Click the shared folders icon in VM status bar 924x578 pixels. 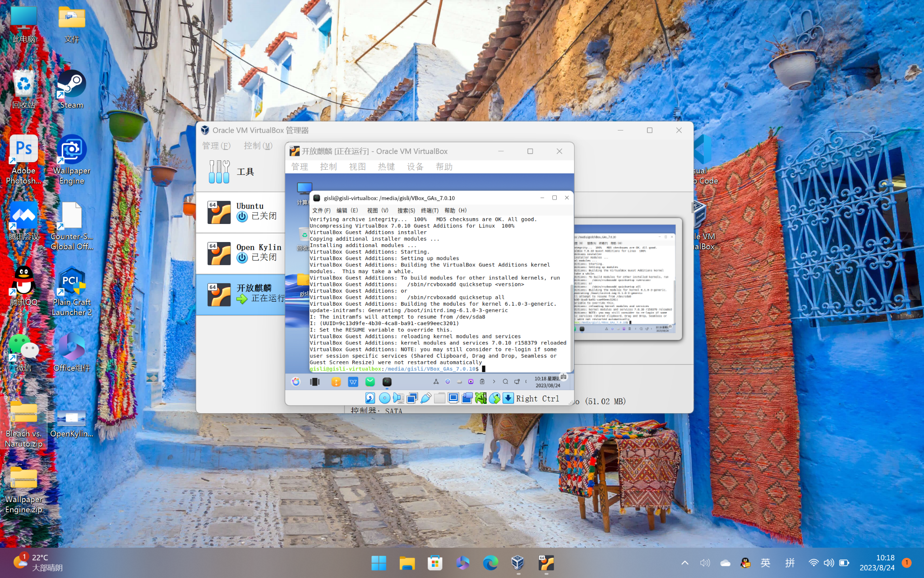click(x=439, y=398)
